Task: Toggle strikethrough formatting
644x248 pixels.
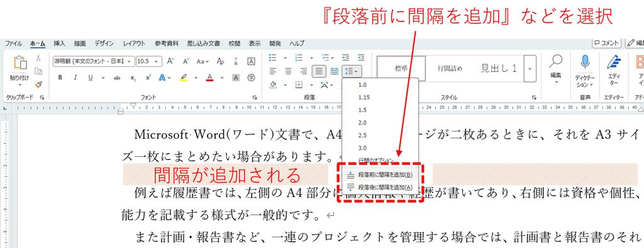Action: coord(117,77)
